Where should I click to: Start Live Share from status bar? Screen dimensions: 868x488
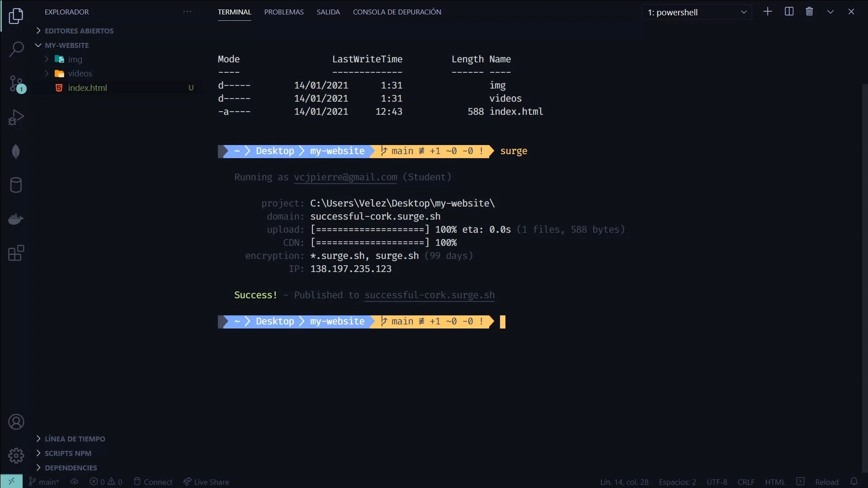206,482
